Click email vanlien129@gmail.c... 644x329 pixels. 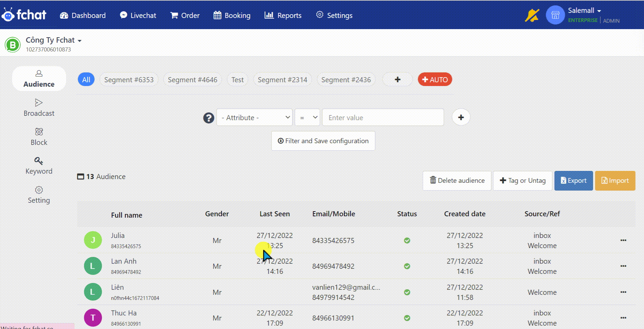(346, 287)
